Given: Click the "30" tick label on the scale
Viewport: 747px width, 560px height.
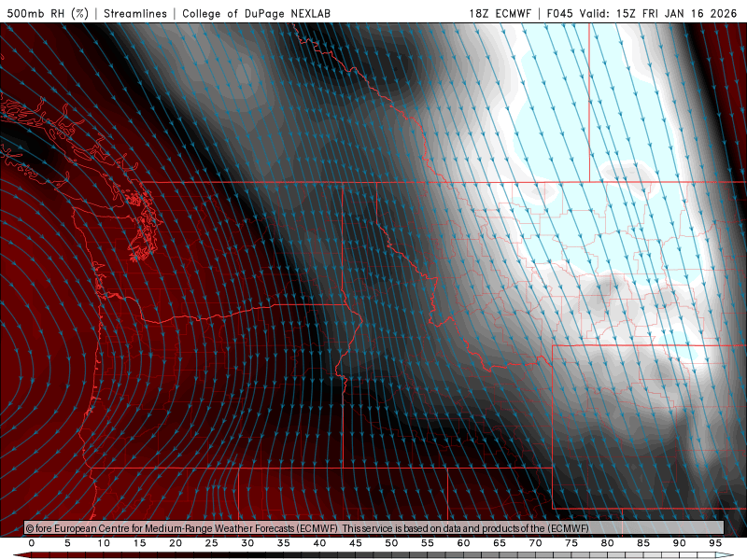Looking at the screenshot, I should tap(247, 543).
